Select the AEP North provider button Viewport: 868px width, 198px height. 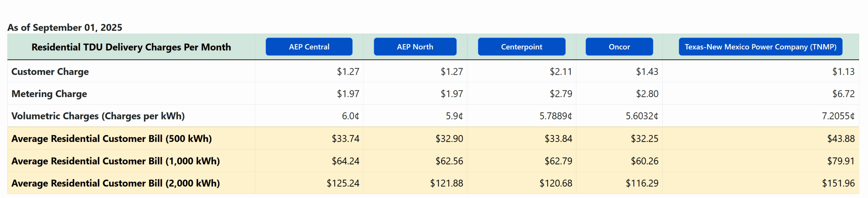click(415, 47)
